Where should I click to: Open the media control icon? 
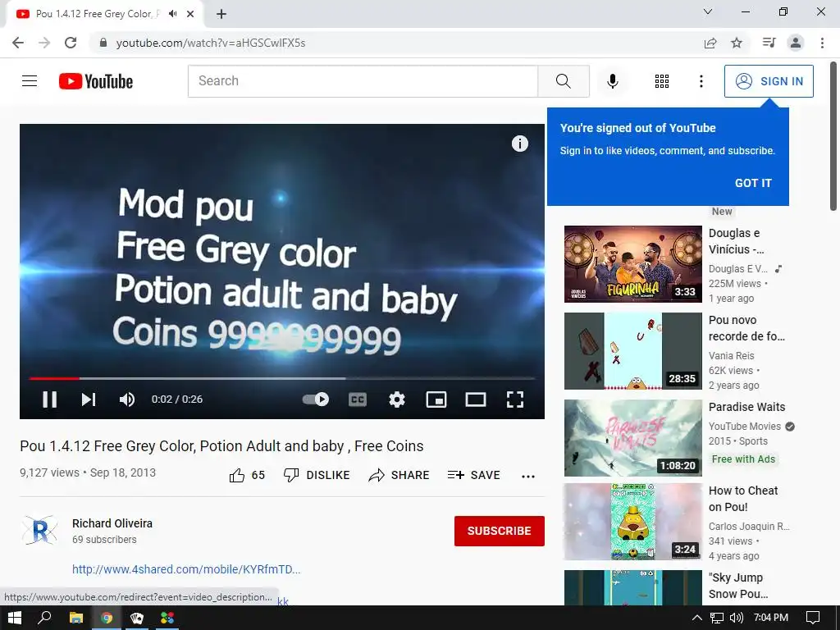coord(769,43)
